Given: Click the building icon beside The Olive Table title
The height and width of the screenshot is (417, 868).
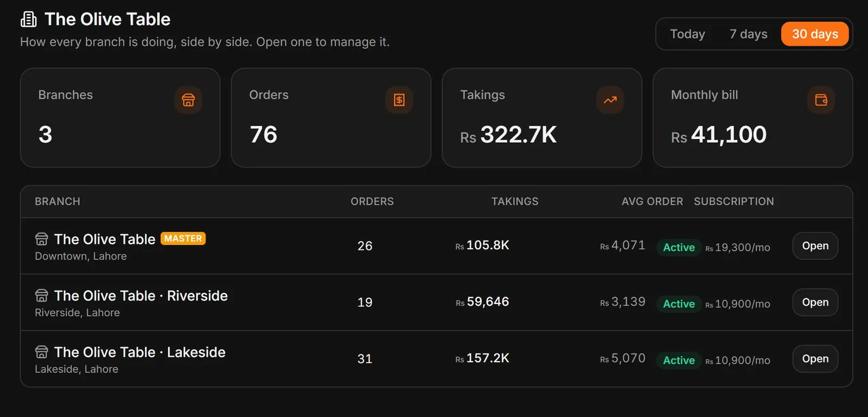Looking at the screenshot, I should point(29,20).
